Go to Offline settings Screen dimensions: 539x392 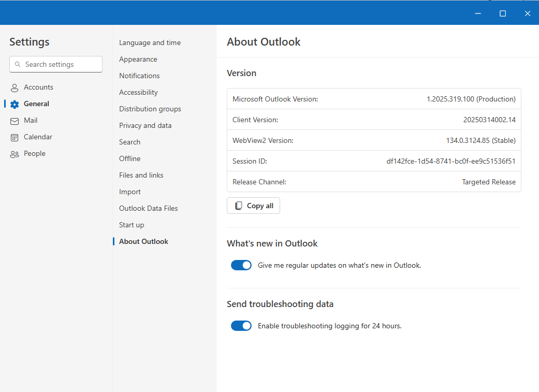pyautogui.click(x=129, y=158)
